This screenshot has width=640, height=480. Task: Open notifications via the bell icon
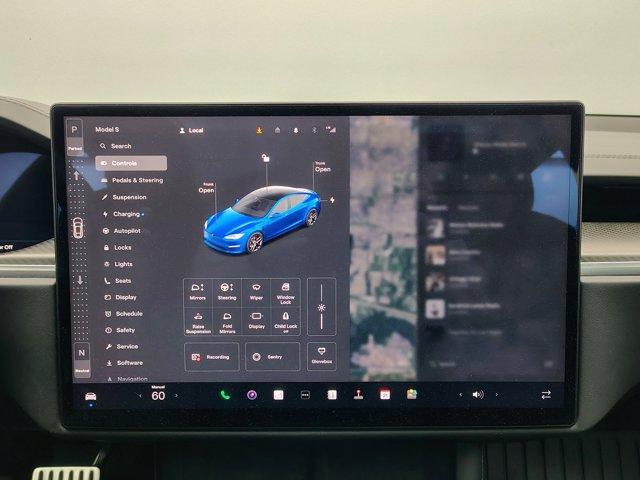(296, 130)
